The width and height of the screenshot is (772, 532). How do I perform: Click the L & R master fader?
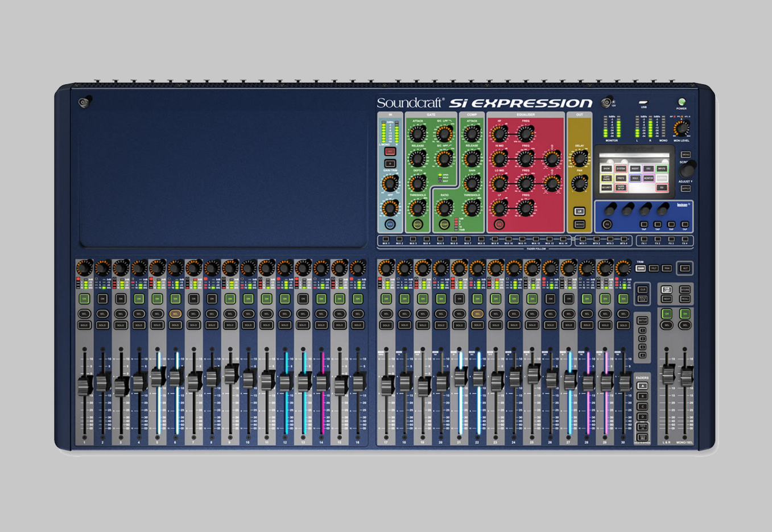click(x=667, y=375)
